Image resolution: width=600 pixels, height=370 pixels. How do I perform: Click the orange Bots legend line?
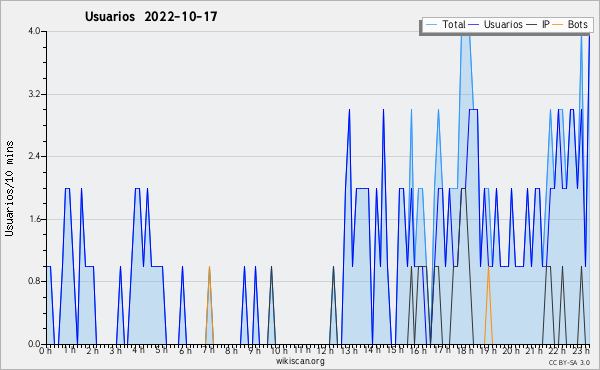click(x=558, y=25)
